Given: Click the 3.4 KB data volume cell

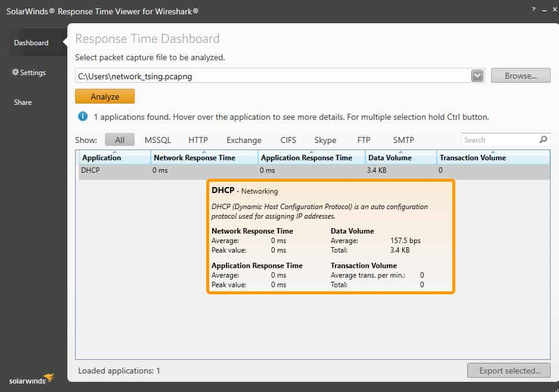Looking at the screenshot, I should [x=377, y=171].
